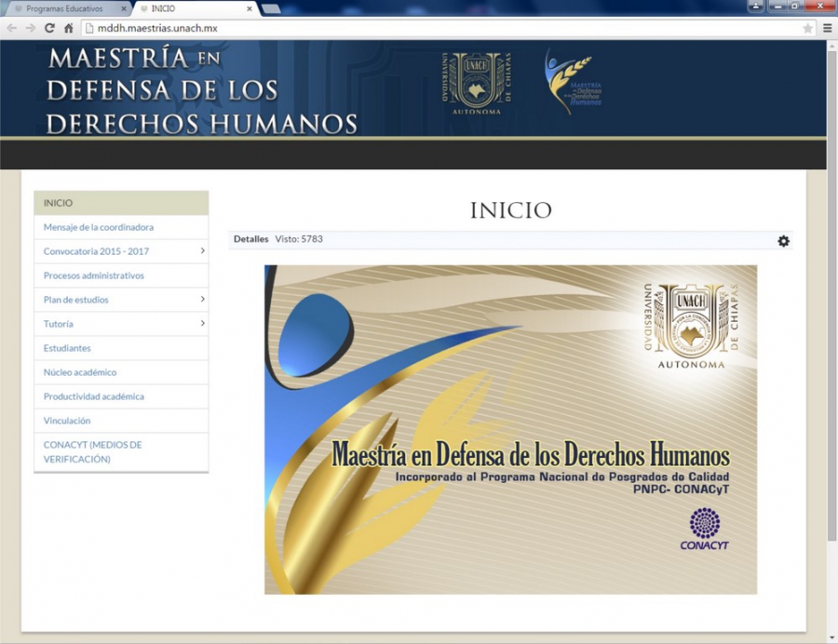Viewport: 838px width, 644px height.
Task: Click the Chrome user profile button
Action: [756, 6]
